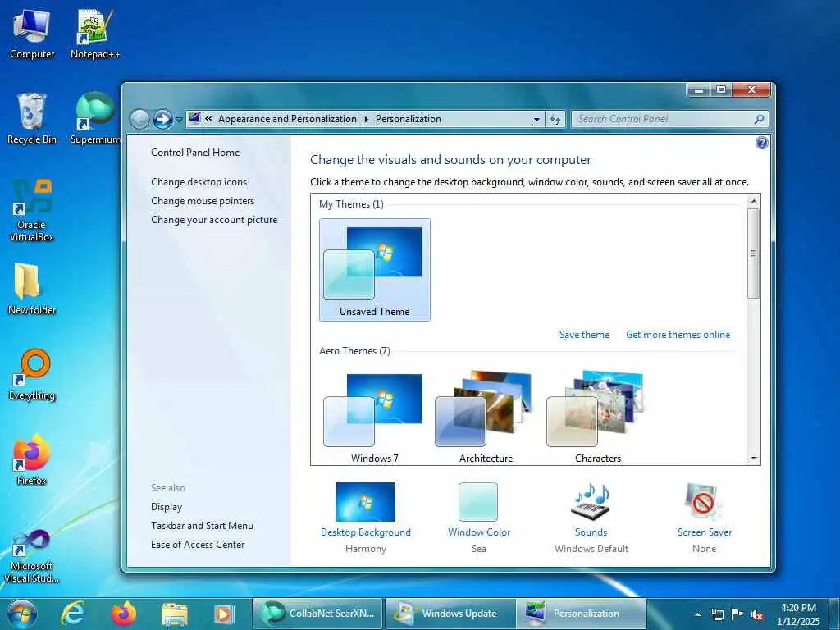Click the muted volume tray icon

point(757,614)
